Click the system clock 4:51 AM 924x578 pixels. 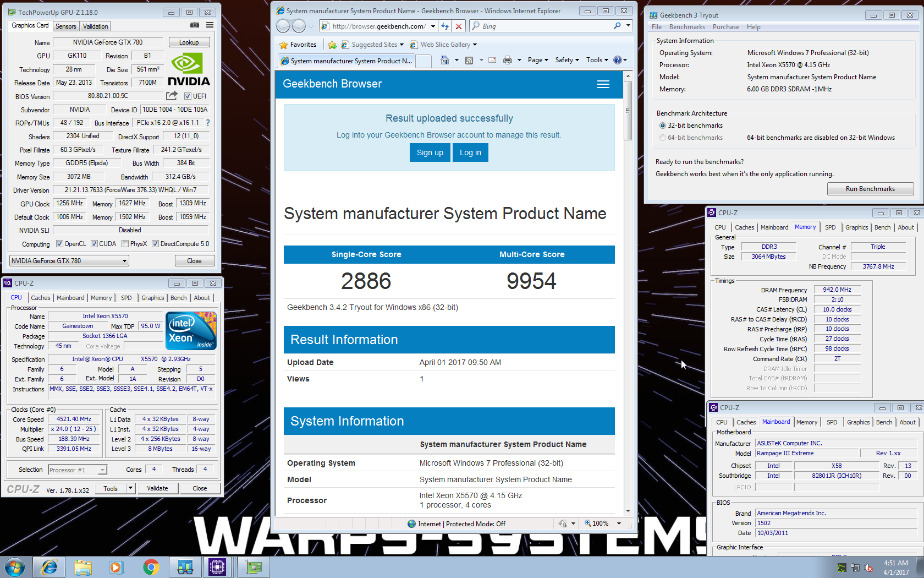point(896,563)
